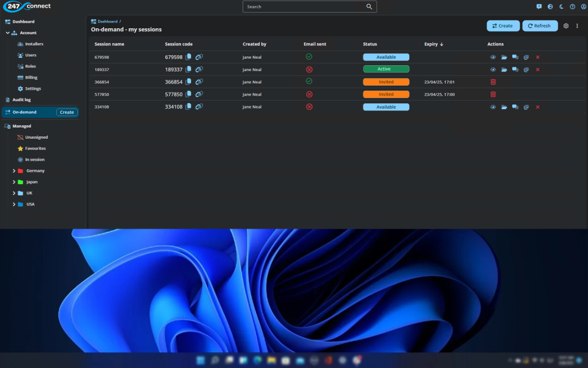Delete invited session 366854 with trash icon
The image size is (588, 368).
(493, 82)
